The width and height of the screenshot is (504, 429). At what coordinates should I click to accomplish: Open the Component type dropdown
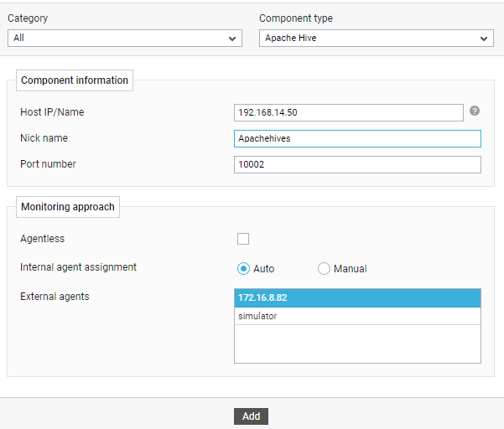click(x=377, y=39)
